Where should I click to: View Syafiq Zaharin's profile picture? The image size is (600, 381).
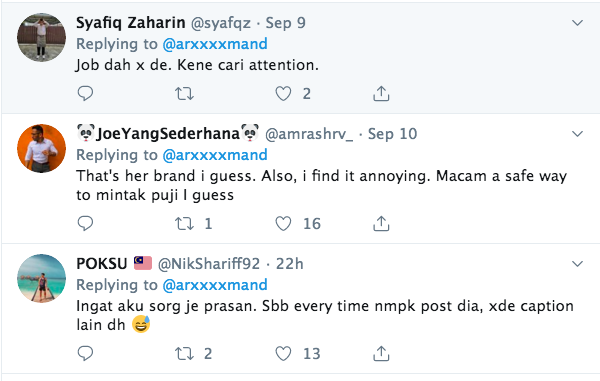tap(41, 37)
